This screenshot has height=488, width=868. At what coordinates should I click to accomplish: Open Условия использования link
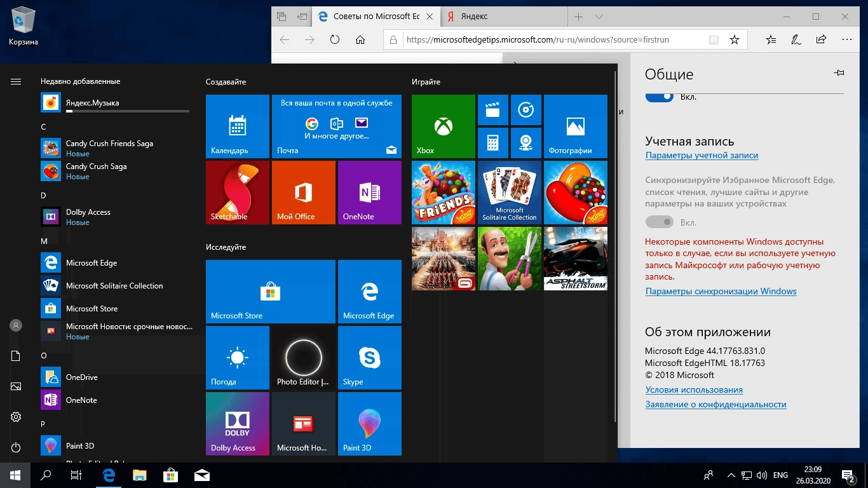(694, 390)
